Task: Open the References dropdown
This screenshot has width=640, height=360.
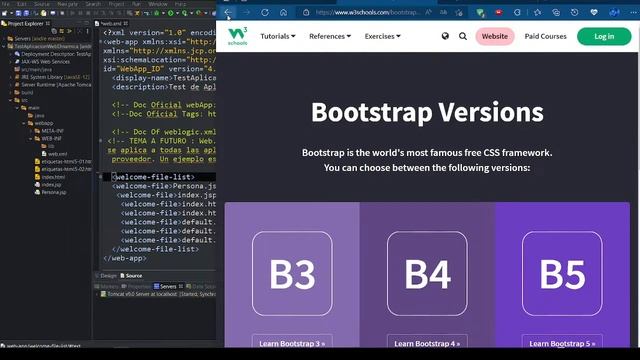Action: point(330,36)
